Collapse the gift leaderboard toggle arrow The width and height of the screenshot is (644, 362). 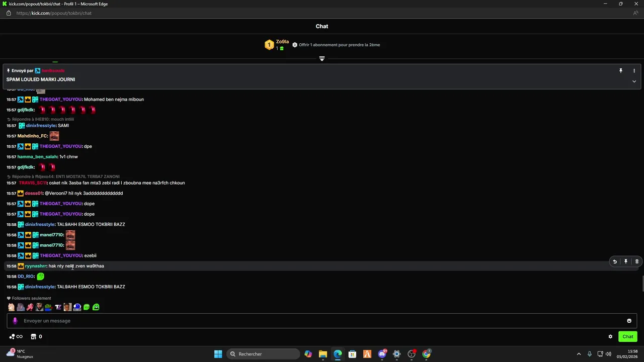point(322,59)
